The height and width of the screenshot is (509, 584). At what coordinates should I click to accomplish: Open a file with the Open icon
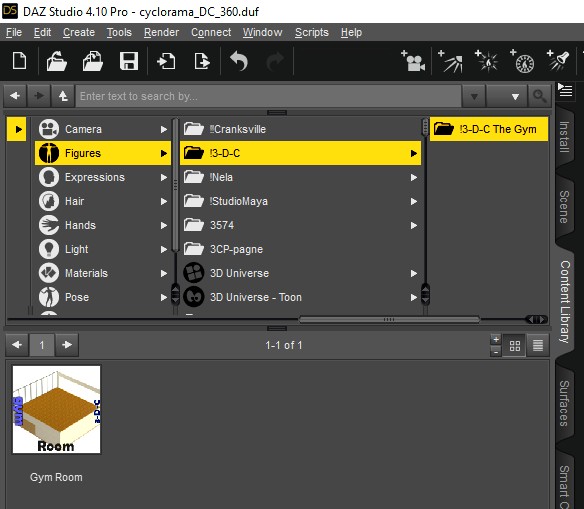56,61
